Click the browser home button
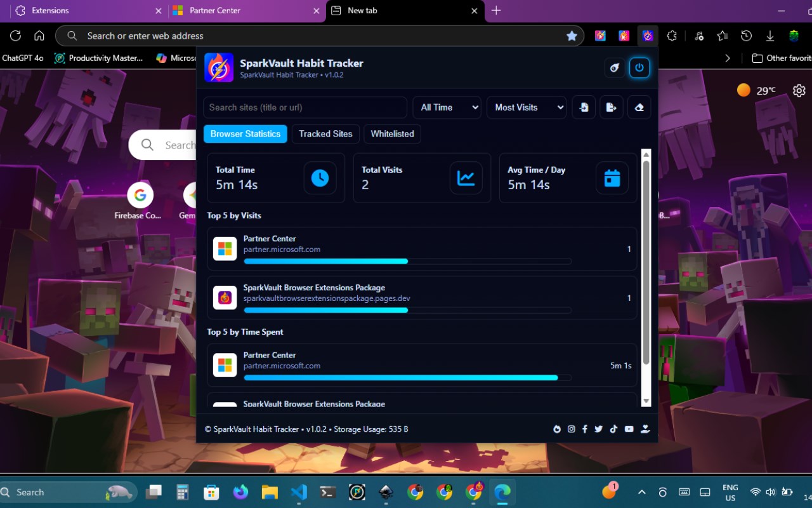 tap(39, 36)
